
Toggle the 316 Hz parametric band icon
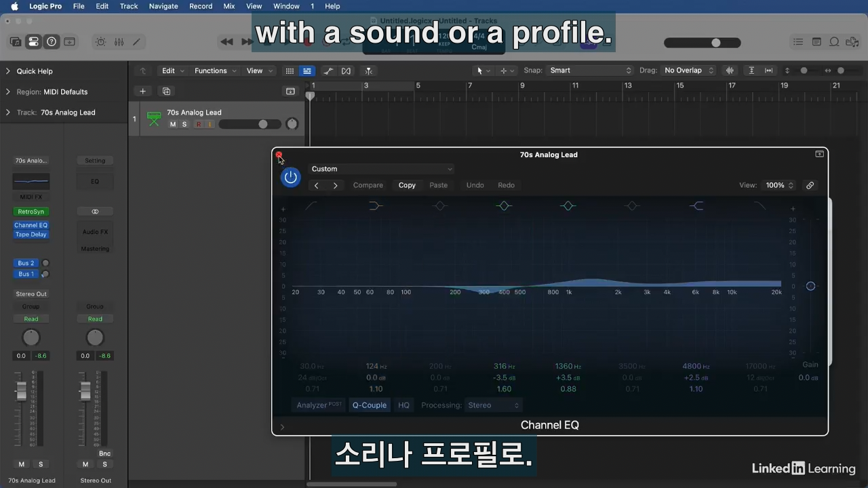point(504,205)
